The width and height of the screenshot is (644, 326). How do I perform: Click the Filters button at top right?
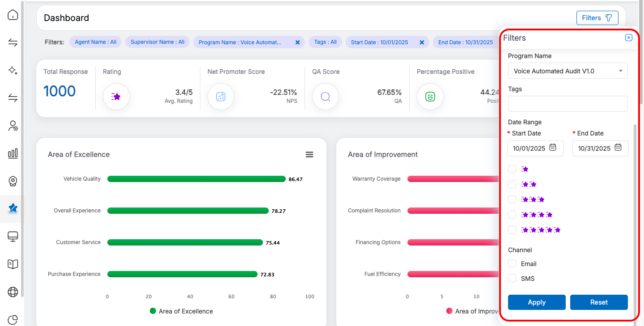[597, 18]
